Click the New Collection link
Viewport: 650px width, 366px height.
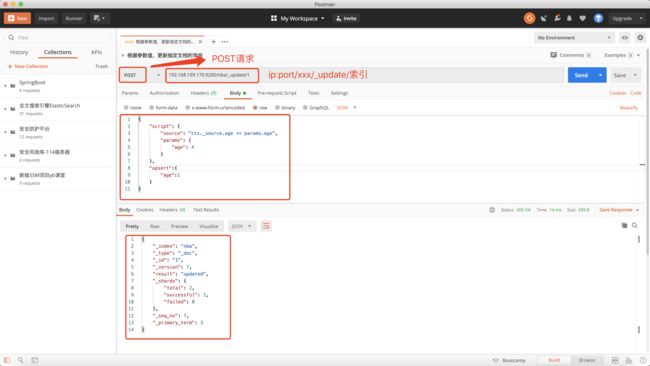(x=28, y=66)
